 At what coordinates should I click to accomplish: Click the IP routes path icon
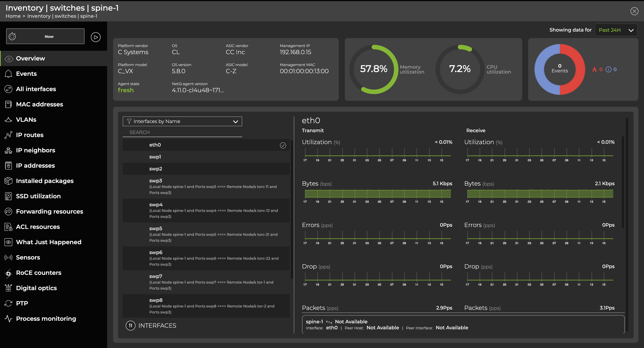[8, 135]
